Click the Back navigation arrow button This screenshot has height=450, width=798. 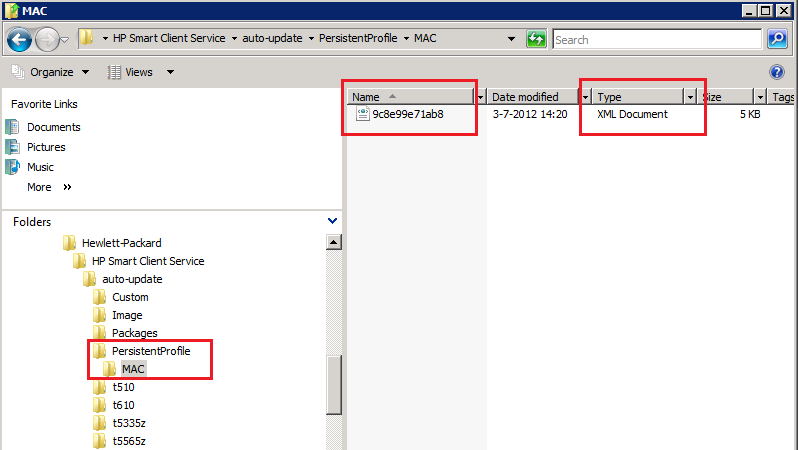coord(20,40)
